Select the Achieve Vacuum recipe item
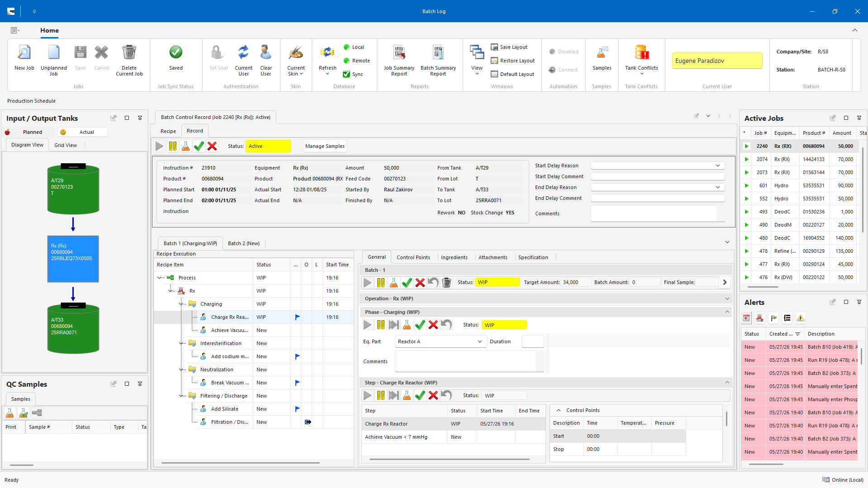This screenshot has width=868, height=488. 229,330
